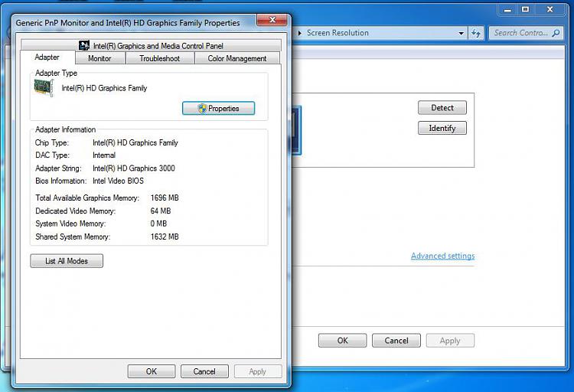Maximize the Screen Resolution window
This screenshot has width=574, height=392.
pyautogui.click(x=525, y=10)
